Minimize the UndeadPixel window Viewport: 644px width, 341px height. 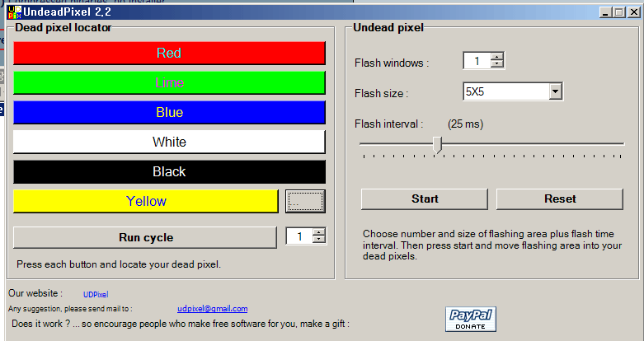[605, 12]
